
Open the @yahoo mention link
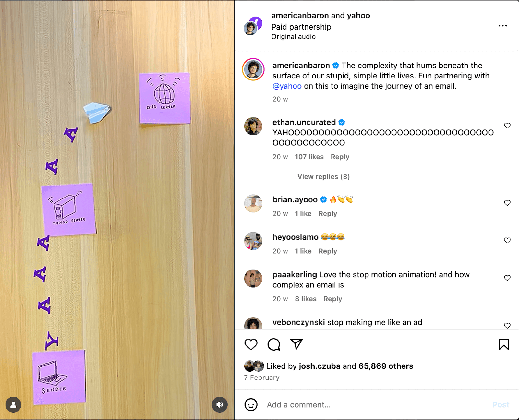(x=287, y=86)
